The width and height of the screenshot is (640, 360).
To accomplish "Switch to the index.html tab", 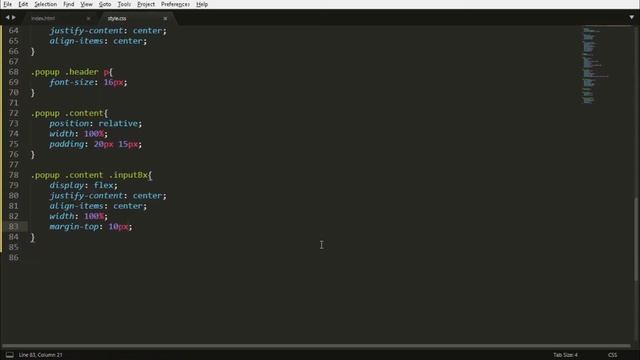I will pyautogui.click(x=43, y=18).
